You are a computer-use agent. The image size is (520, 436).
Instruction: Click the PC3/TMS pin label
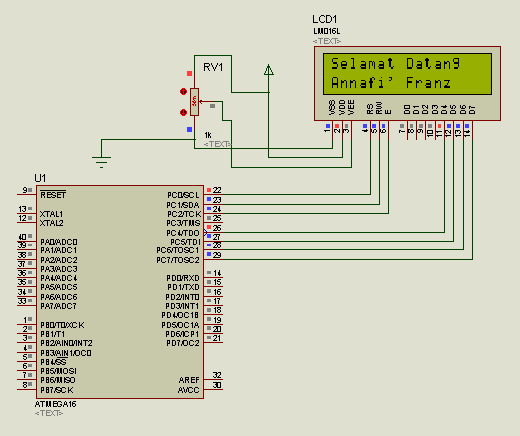[x=183, y=223]
